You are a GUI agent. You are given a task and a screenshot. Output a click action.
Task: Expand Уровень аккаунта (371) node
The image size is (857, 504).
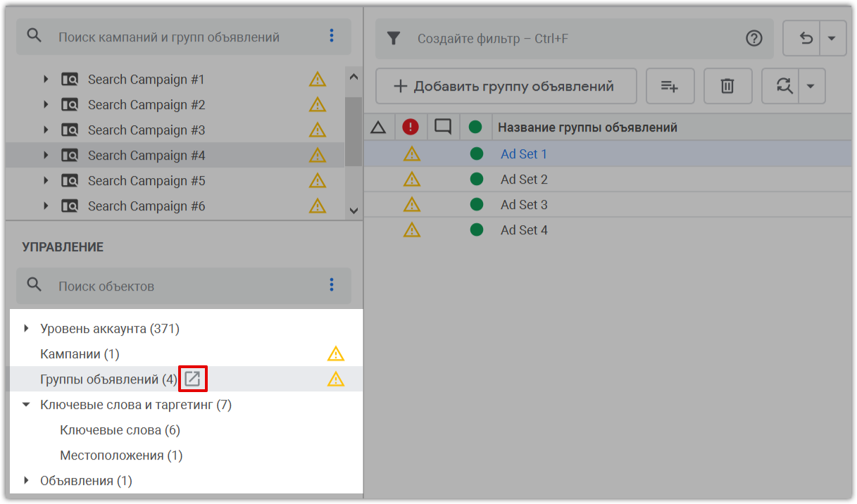point(26,329)
